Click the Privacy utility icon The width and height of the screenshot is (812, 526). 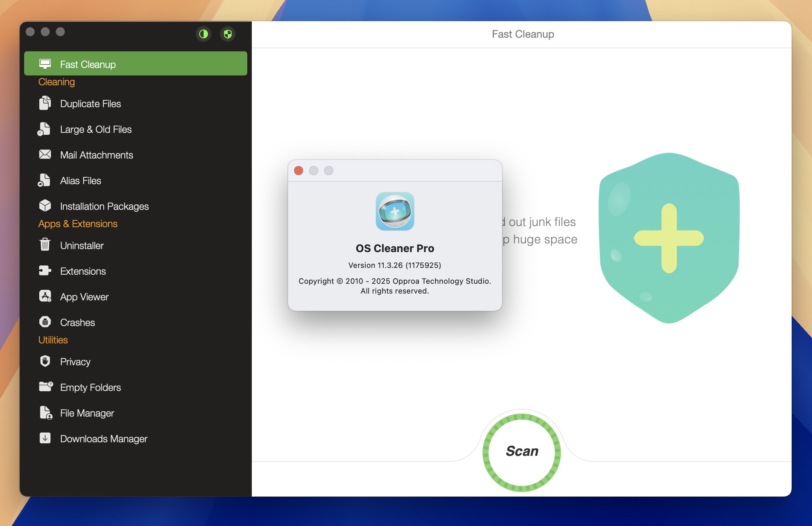pyautogui.click(x=46, y=361)
